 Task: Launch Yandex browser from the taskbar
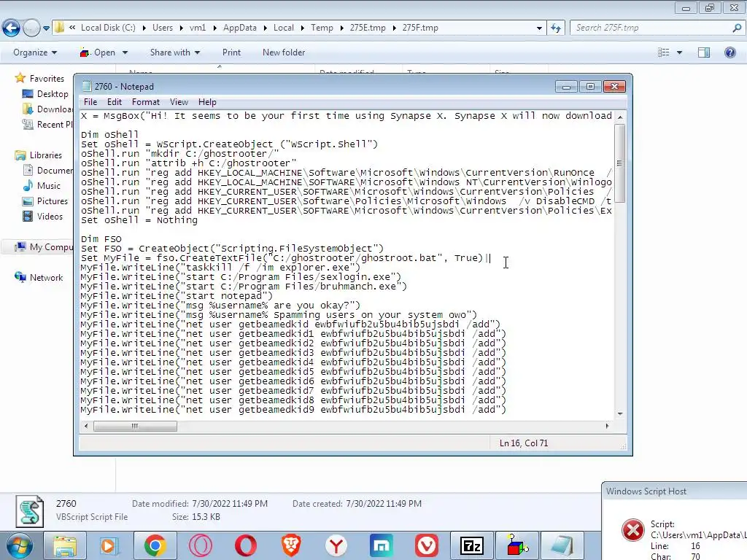tap(336, 545)
